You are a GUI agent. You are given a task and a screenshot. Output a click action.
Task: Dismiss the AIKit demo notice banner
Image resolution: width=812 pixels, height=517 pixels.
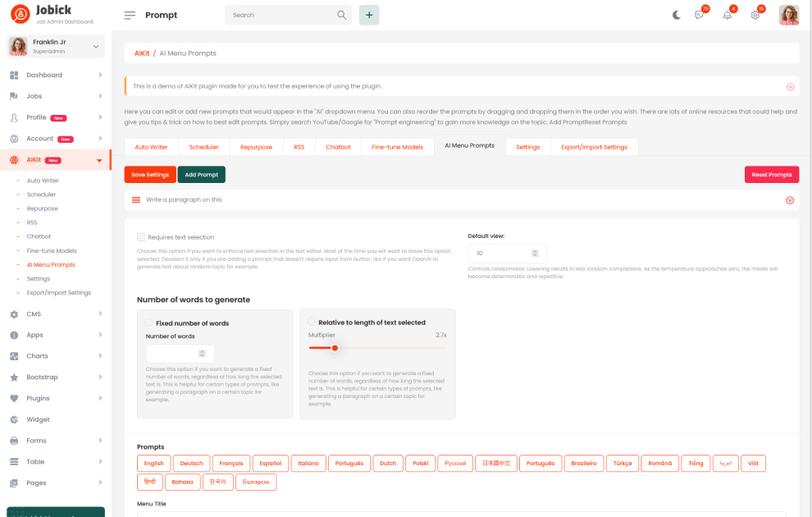(790, 86)
